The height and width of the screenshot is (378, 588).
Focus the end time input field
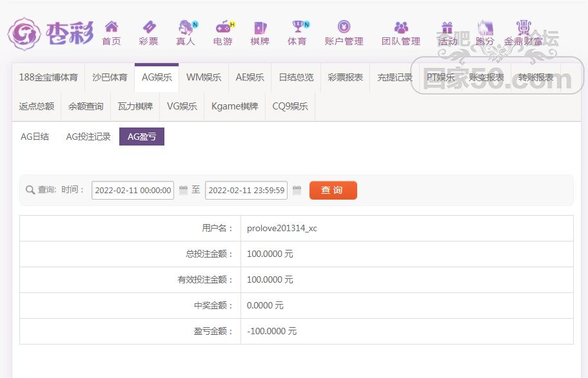pyautogui.click(x=246, y=191)
